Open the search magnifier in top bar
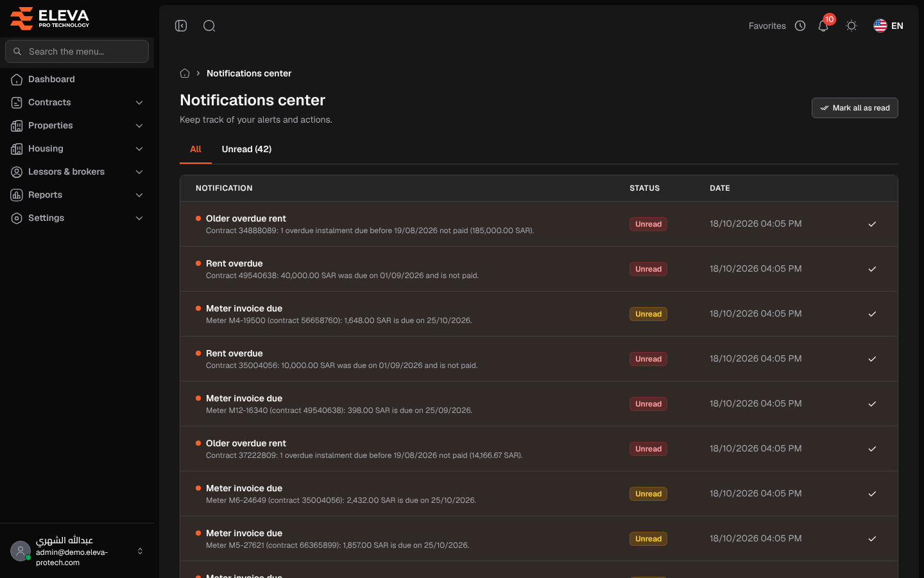 209,26
